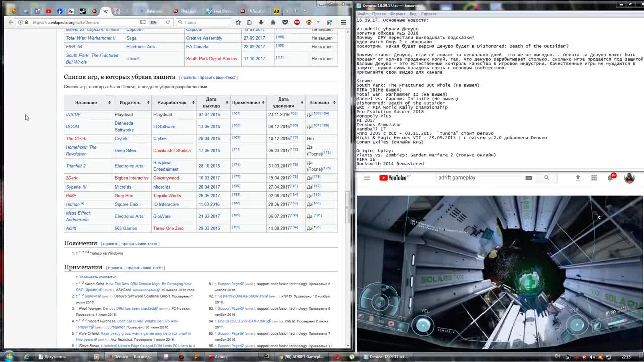Open Internet Explorer from the taskbar
Image resolution: width=644 pixels, height=362 pixels.
tap(26, 357)
